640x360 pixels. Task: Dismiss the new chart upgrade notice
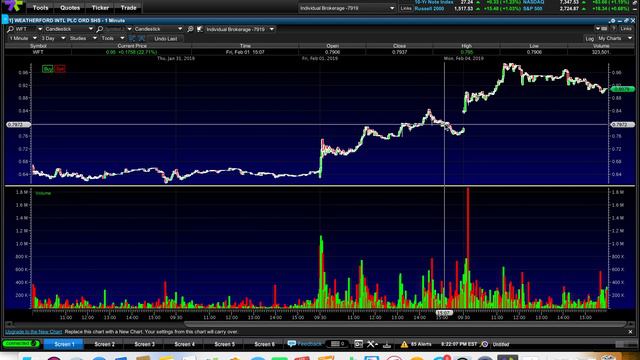(x=630, y=332)
